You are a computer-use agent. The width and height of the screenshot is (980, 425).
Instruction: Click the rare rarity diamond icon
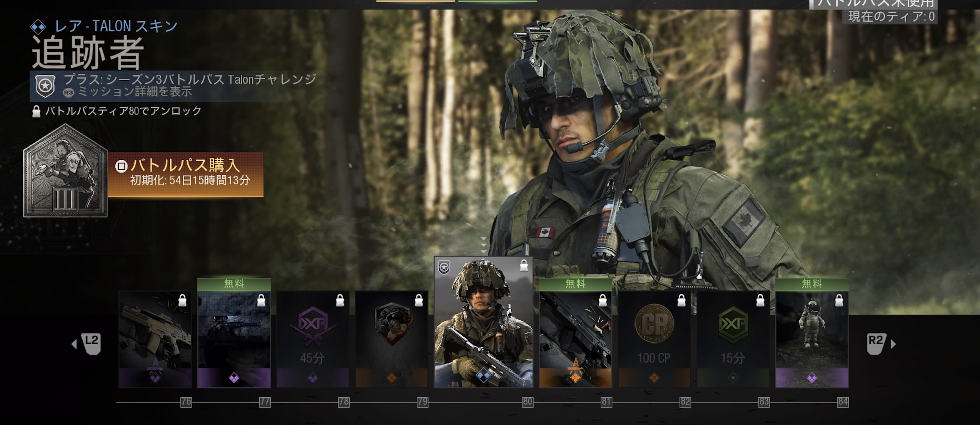[38, 27]
